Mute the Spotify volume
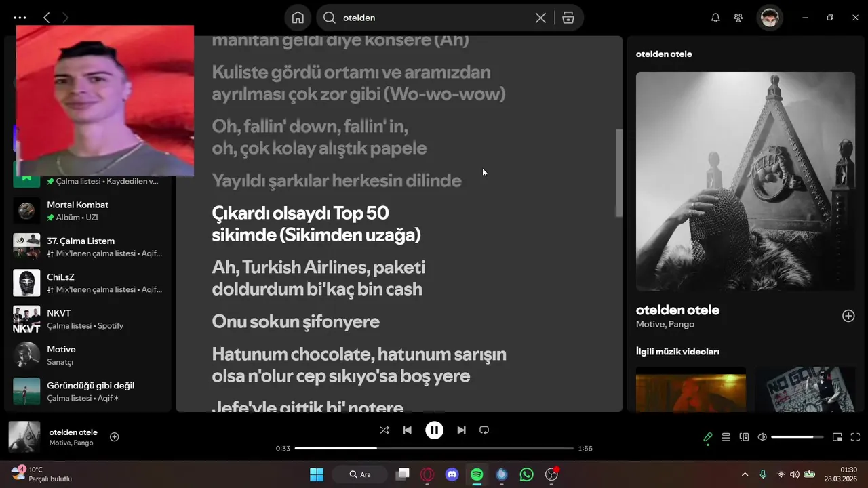Screen dimensions: 868x488 click(x=762, y=437)
